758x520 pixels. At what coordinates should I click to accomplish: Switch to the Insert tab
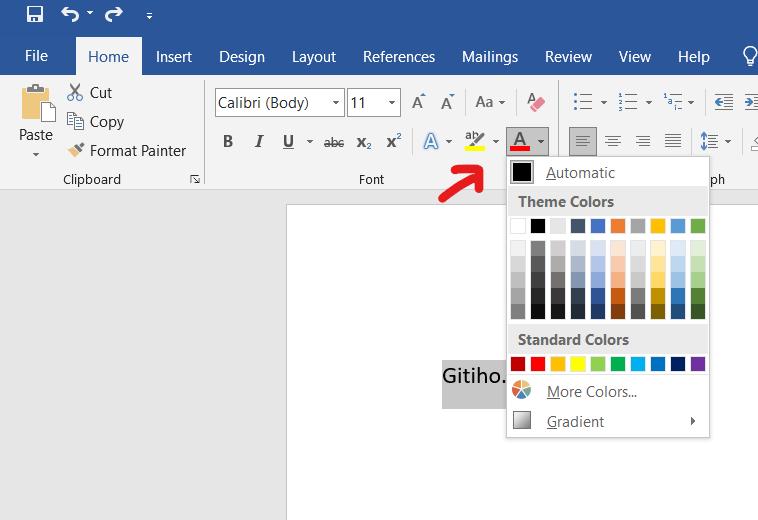tap(174, 57)
